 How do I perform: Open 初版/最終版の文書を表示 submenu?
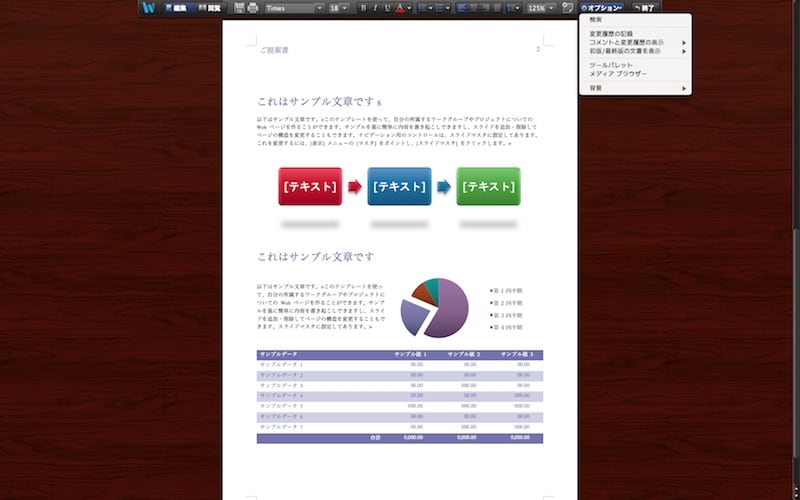click(x=635, y=51)
